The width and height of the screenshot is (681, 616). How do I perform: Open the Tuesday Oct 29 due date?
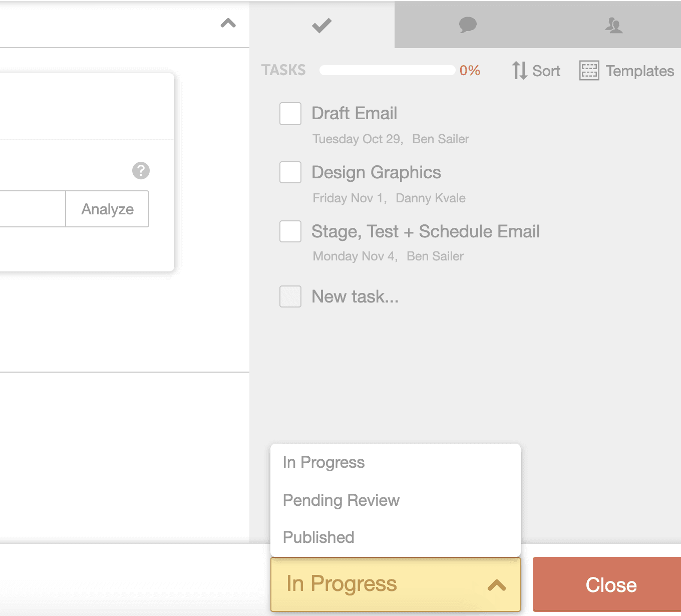[358, 139]
